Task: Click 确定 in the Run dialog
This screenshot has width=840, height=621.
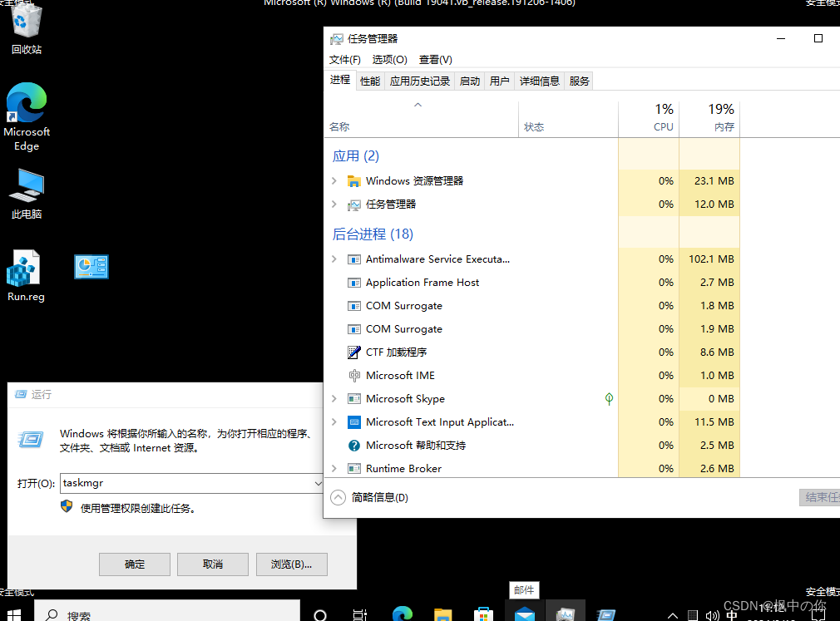Action: [135, 564]
